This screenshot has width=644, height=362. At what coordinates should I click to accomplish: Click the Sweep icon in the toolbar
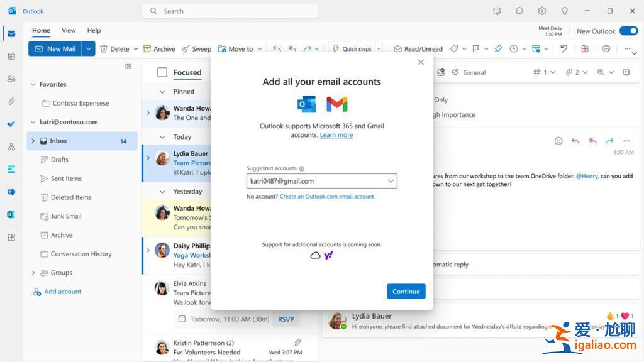click(187, 48)
